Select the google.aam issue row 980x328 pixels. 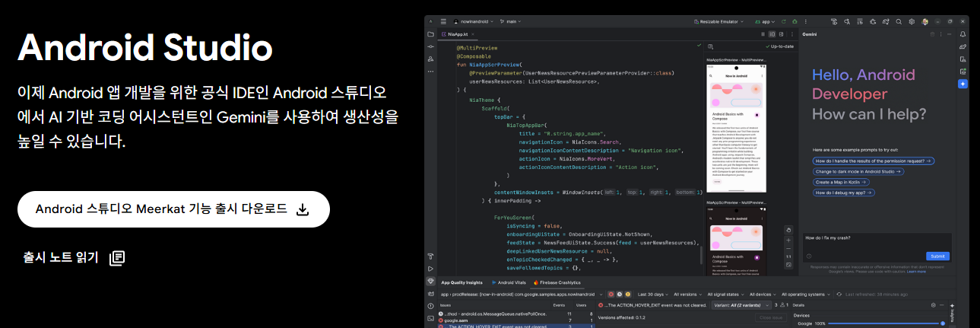516,320
